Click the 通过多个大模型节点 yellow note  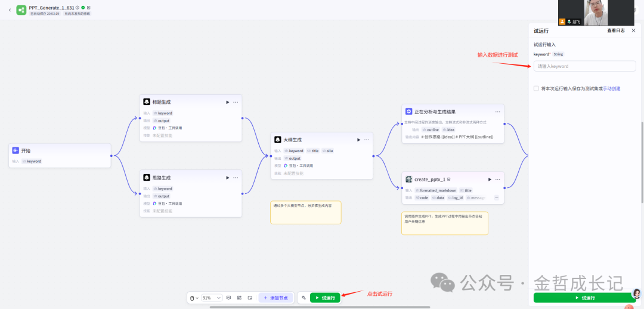point(305,212)
